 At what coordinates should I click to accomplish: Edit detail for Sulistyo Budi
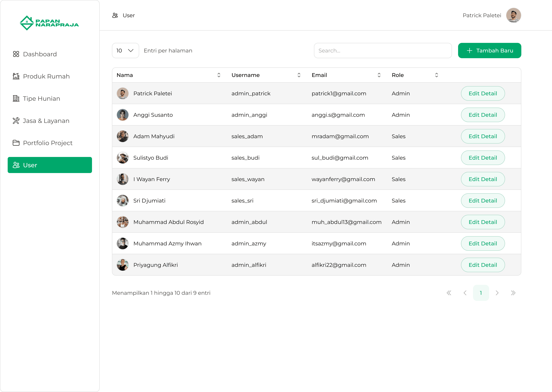[x=483, y=158]
